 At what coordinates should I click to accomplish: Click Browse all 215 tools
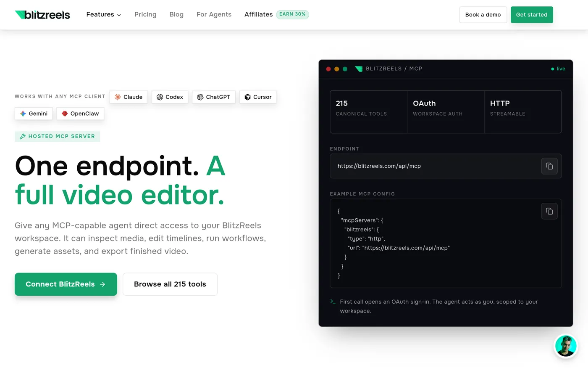170,284
